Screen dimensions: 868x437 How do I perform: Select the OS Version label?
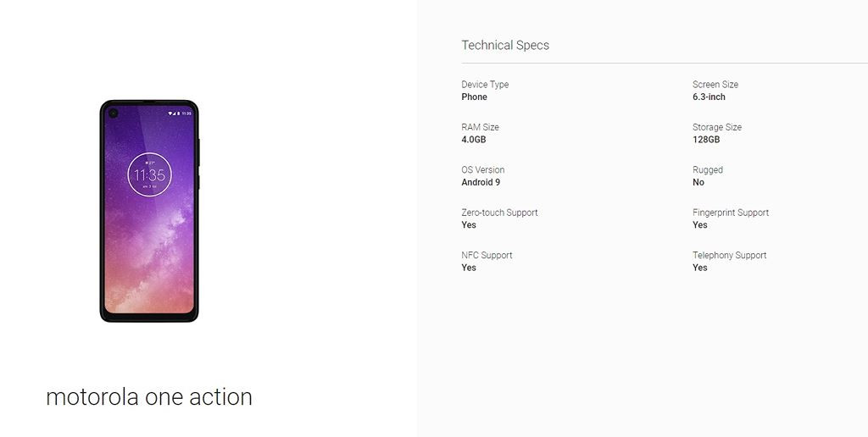click(x=483, y=169)
